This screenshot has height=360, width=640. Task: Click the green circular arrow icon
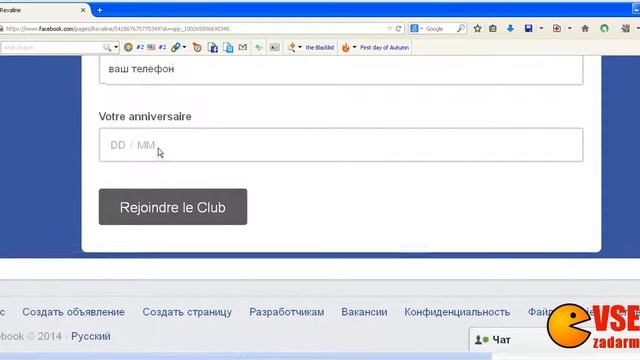[x=604, y=29]
